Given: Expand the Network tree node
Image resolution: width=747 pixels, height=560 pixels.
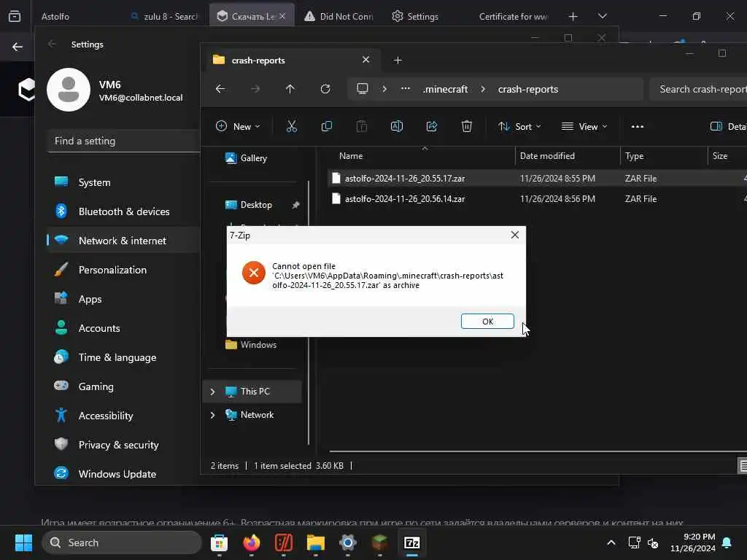Looking at the screenshot, I should point(212,415).
